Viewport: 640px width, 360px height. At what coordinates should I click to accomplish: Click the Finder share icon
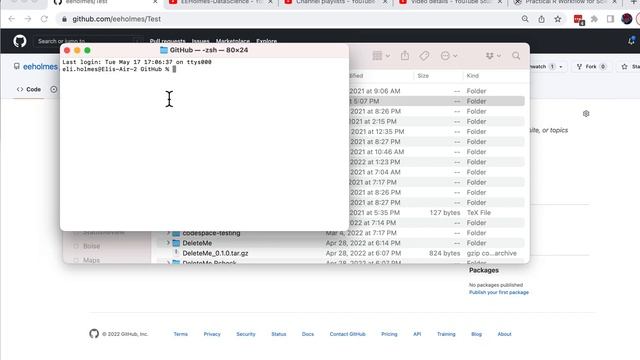click(x=405, y=56)
